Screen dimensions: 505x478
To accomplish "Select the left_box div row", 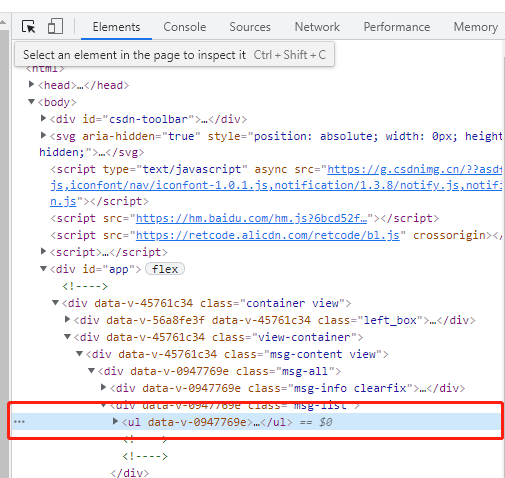I will [x=257, y=320].
